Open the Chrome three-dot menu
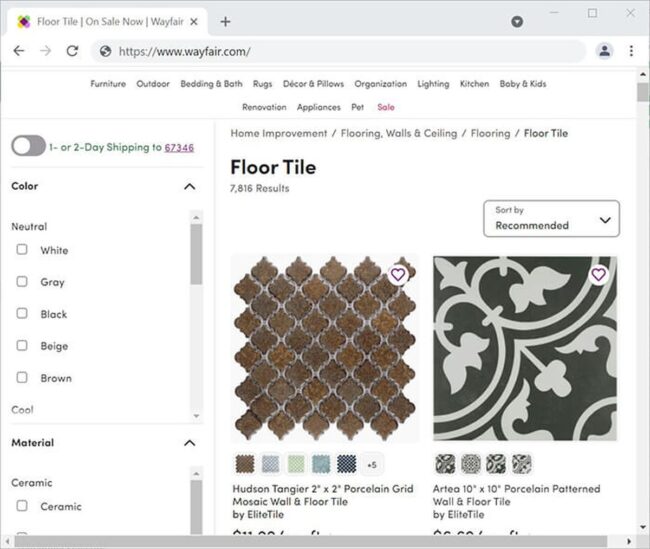This screenshot has height=549, width=650. 631,51
